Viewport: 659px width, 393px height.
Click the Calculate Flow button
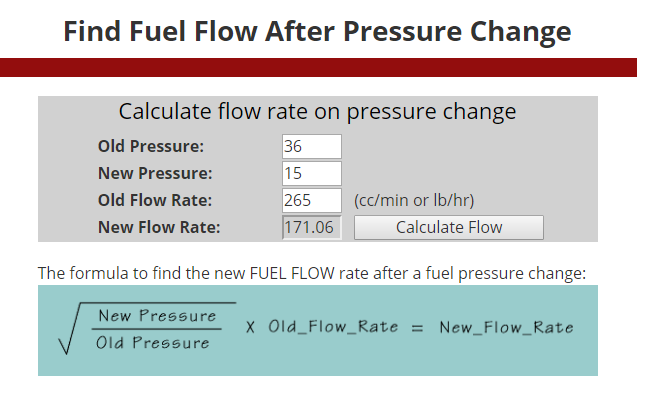click(x=448, y=227)
